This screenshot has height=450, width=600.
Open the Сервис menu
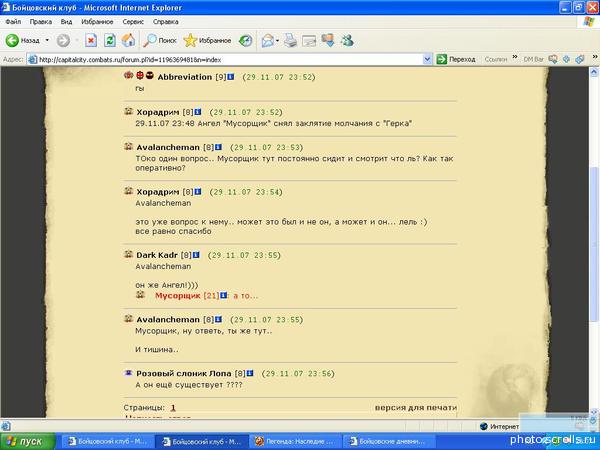(x=133, y=22)
